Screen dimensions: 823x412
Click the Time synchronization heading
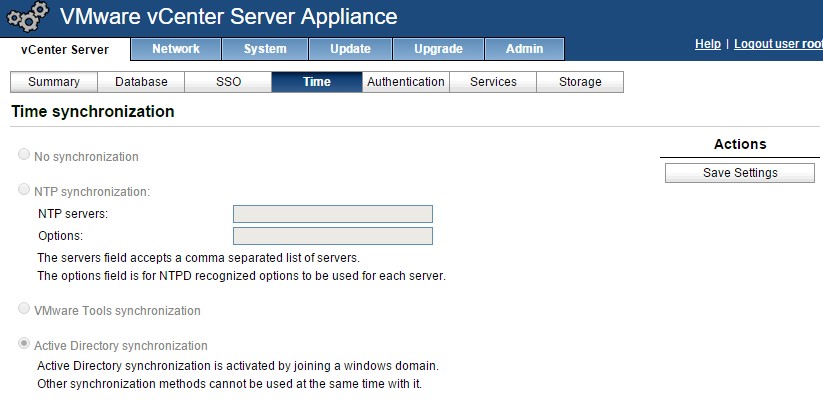(x=93, y=112)
